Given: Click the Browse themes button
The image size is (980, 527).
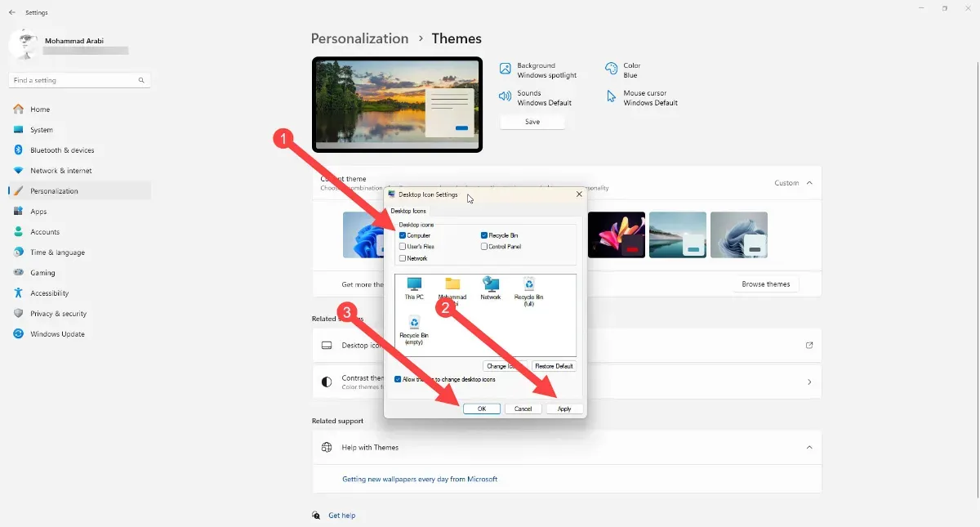Looking at the screenshot, I should click(765, 284).
